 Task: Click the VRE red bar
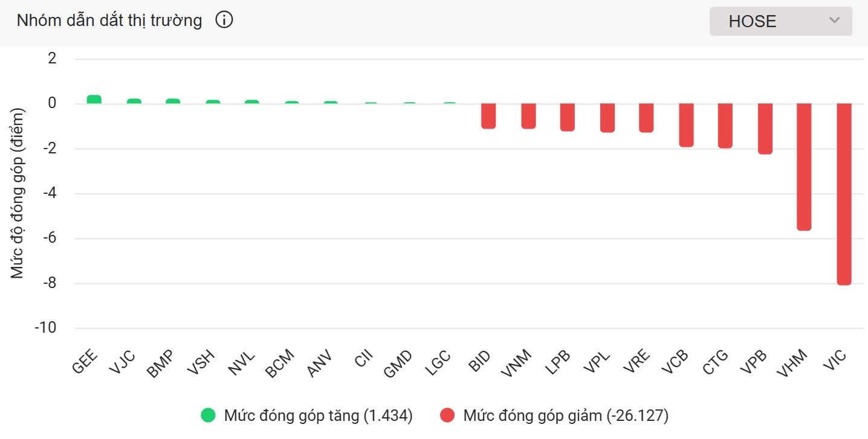(646, 118)
